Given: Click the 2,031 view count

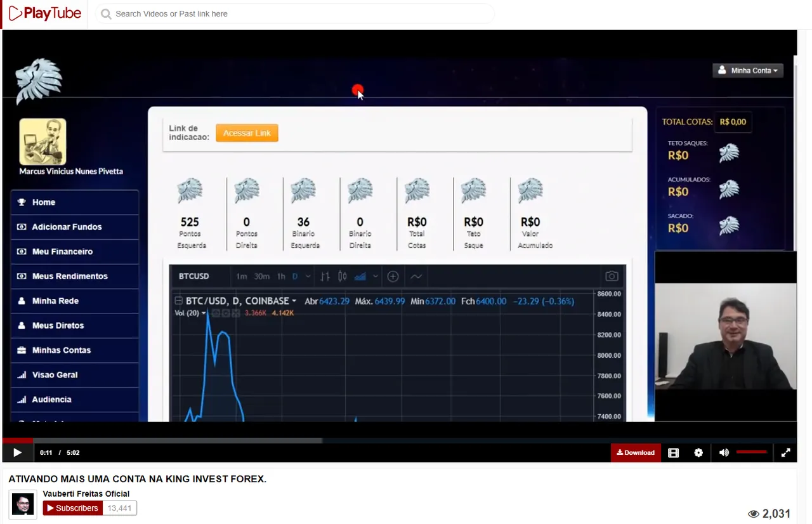Looking at the screenshot, I should pyautogui.click(x=776, y=514).
